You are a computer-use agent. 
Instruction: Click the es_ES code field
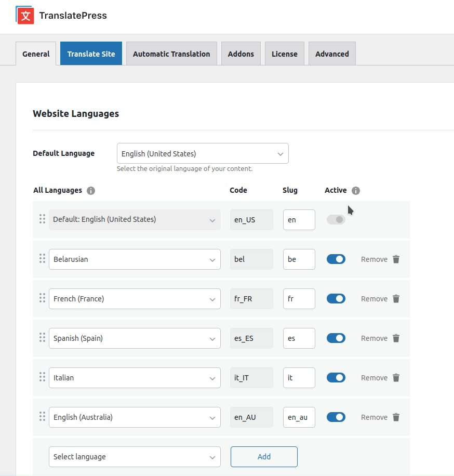[251, 338]
